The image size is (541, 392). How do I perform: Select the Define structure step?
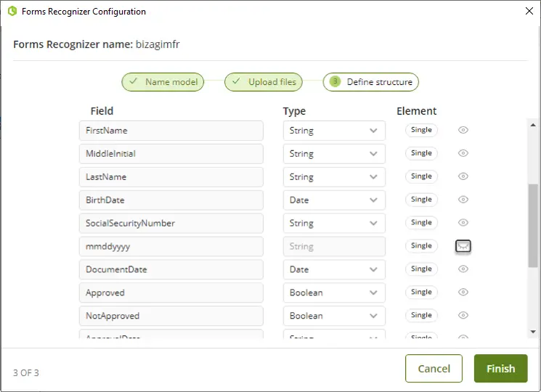tap(370, 82)
